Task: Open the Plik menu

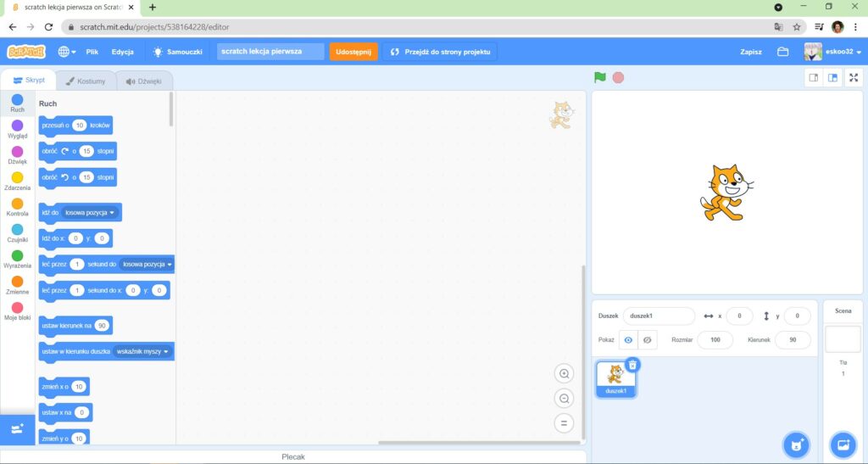Action: pos(92,52)
